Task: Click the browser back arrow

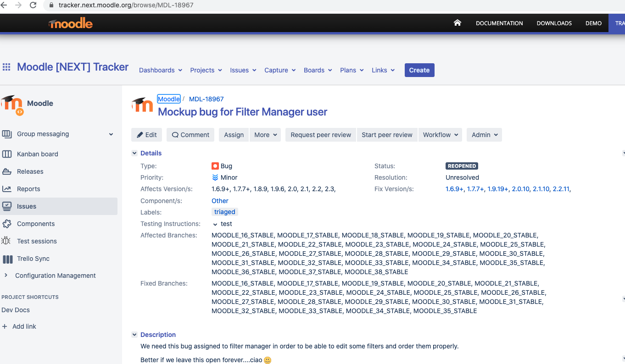Action: coord(4,6)
